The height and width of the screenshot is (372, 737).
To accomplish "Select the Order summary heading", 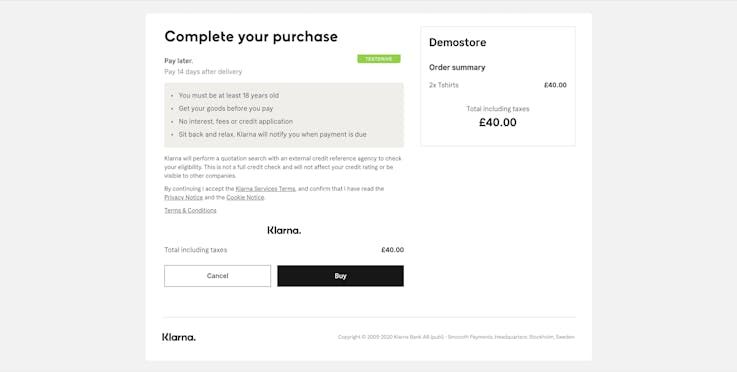I will click(457, 67).
